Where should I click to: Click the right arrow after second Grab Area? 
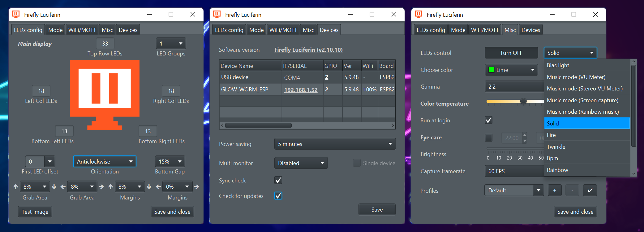(x=101, y=187)
